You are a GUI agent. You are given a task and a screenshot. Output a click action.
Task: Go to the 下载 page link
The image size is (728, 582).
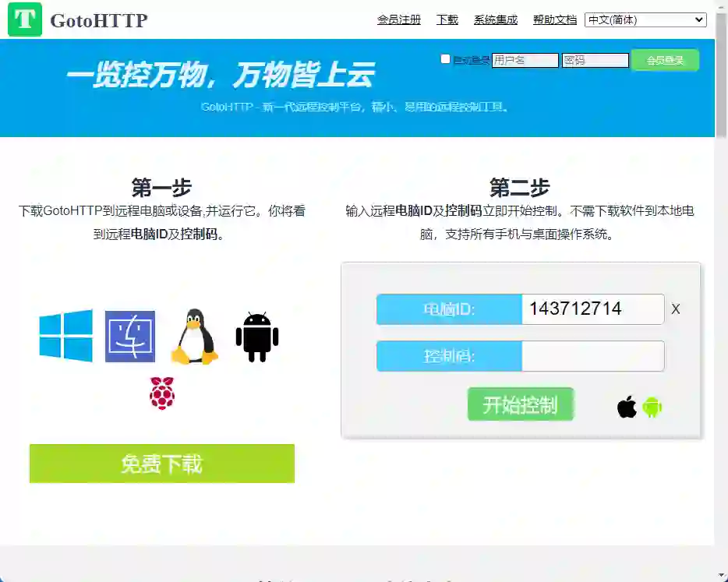point(447,20)
